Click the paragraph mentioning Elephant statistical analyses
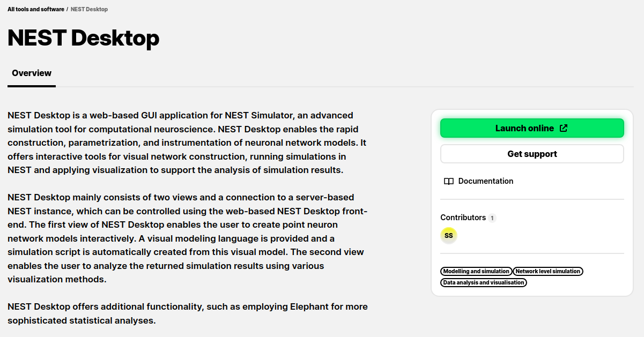644x337 pixels. (x=188, y=314)
